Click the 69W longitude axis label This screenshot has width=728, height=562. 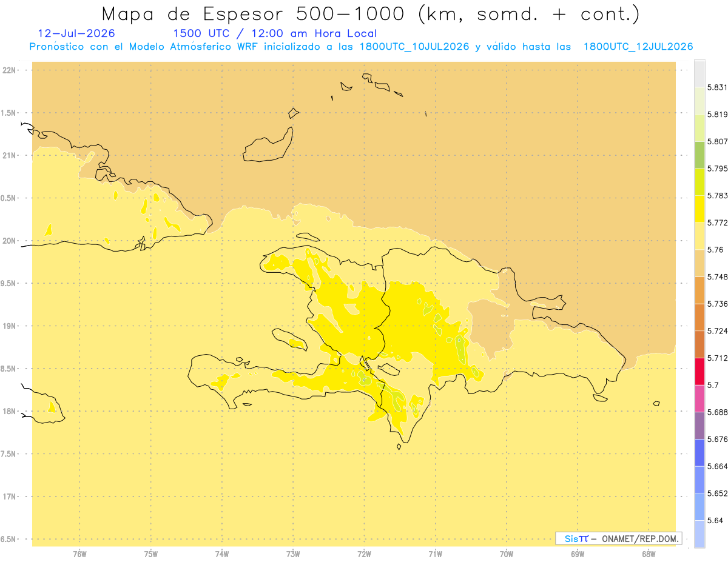tap(578, 554)
